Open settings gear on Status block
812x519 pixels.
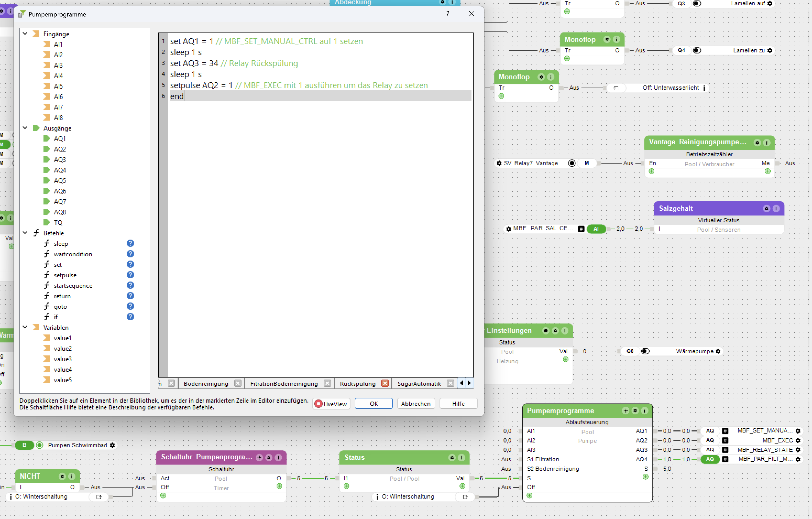[452, 458]
